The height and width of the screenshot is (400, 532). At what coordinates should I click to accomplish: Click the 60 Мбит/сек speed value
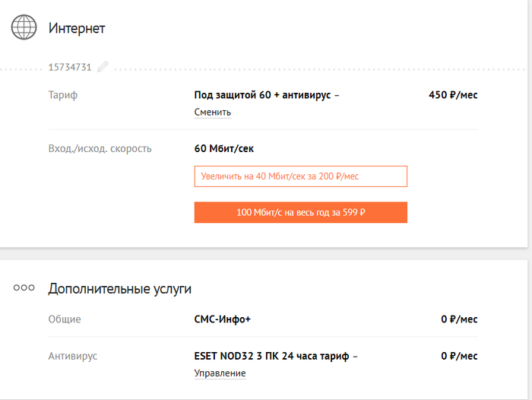(224, 148)
